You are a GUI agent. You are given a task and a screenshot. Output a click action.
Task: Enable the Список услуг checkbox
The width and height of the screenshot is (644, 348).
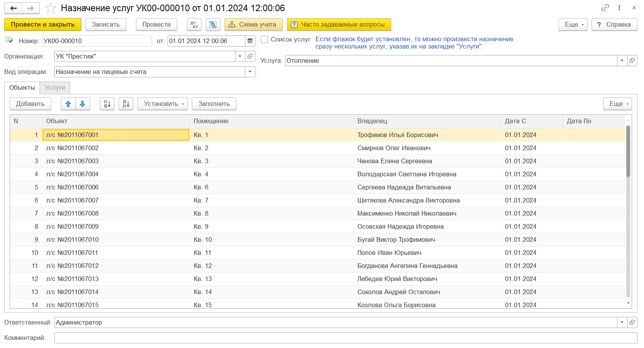265,39
